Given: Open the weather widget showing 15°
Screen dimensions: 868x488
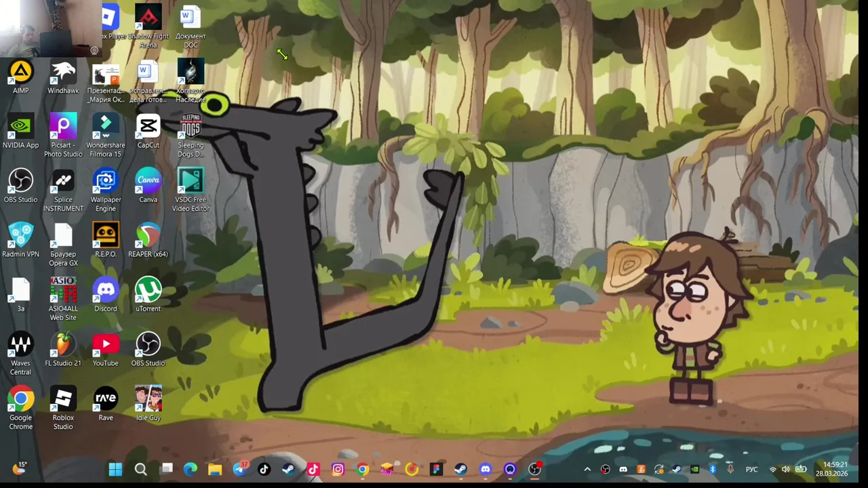Looking at the screenshot, I should coord(19,468).
